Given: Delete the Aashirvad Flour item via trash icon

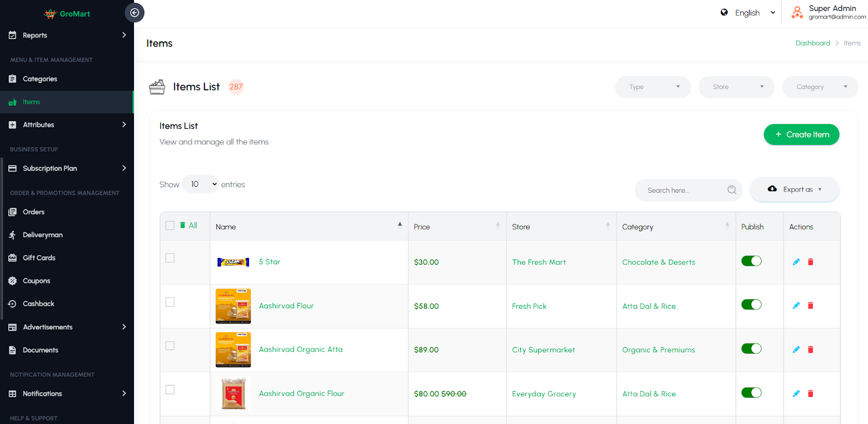Looking at the screenshot, I should click(810, 306).
